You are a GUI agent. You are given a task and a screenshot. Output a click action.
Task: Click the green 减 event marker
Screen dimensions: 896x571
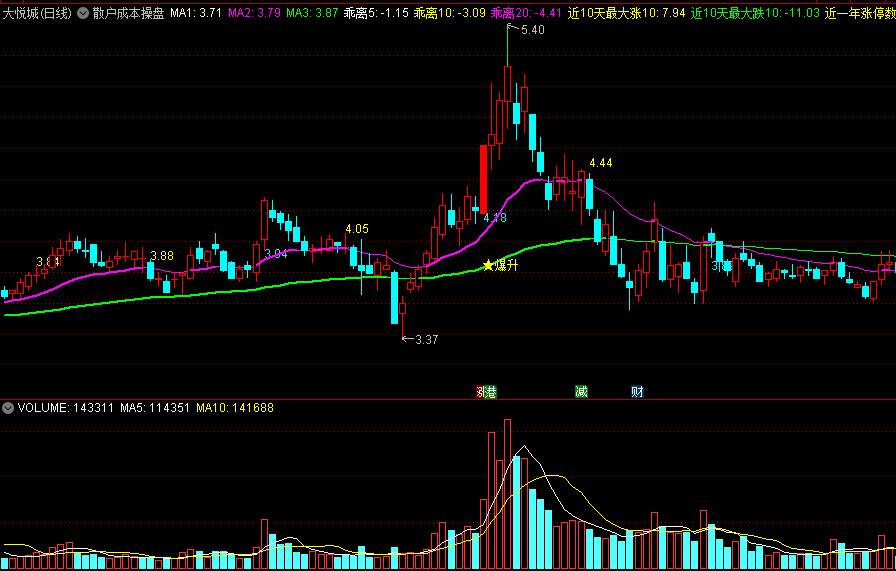581,392
